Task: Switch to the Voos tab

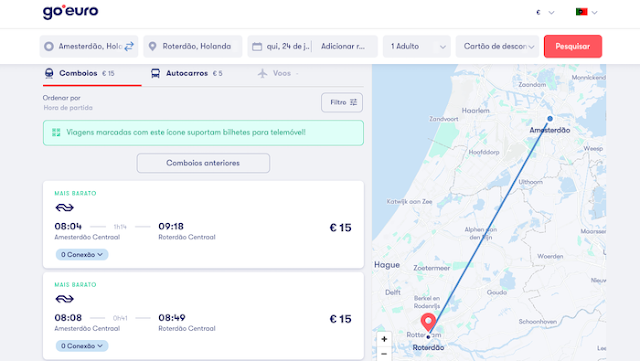Action: coord(278,74)
